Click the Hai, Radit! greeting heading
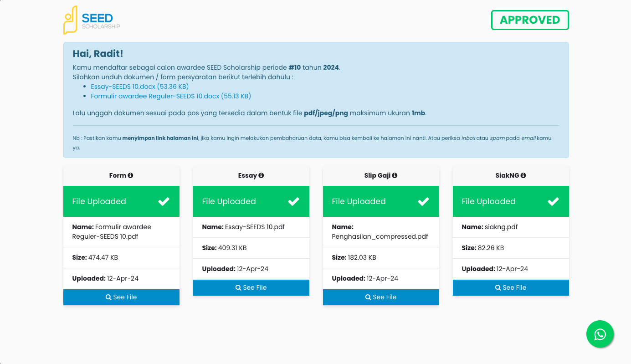The width and height of the screenshot is (631, 364). coord(98,53)
